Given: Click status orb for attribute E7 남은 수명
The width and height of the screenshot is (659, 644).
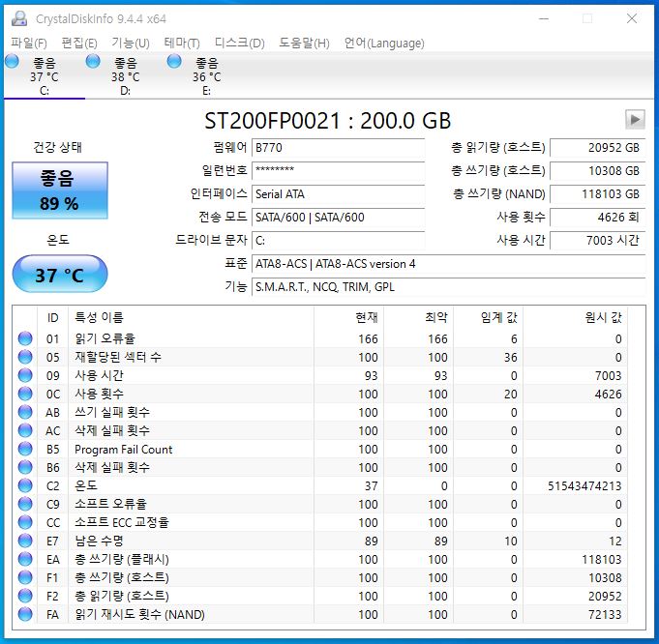Looking at the screenshot, I should (x=25, y=541).
